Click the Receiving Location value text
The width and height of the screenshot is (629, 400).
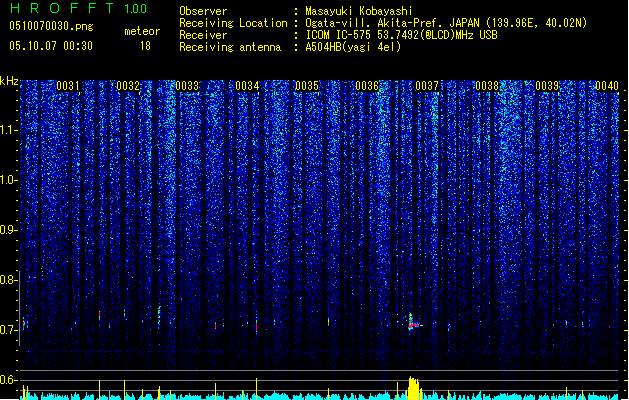(446, 23)
